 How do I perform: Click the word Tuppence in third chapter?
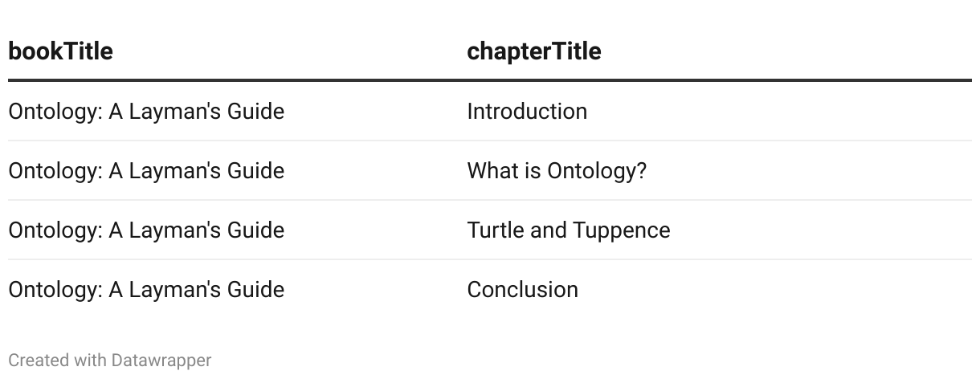(621, 230)
